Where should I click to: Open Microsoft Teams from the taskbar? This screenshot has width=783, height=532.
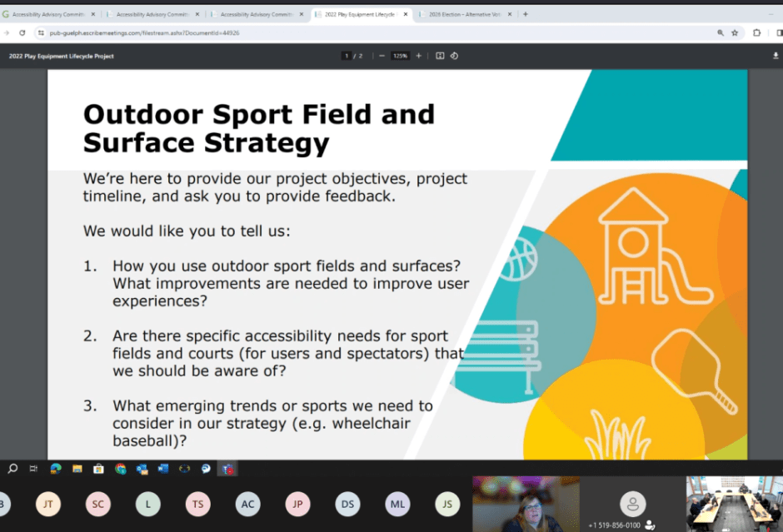[x=227, y=469]
